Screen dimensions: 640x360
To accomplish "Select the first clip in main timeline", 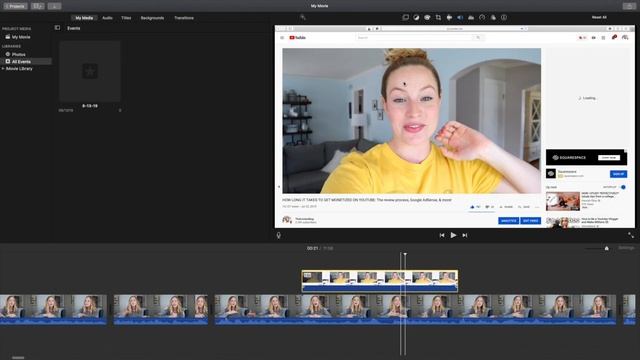I will pyautogui.click(x=53, y=310).
